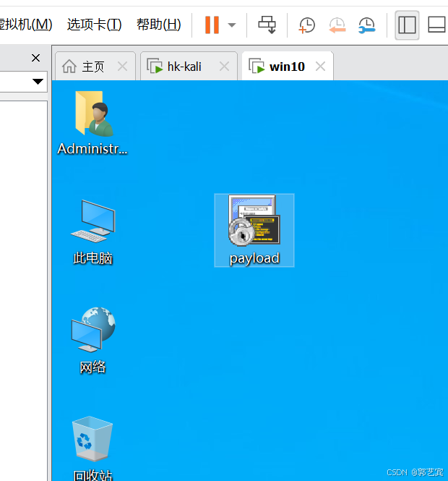Close the library side panel
The width and height of the screenshot is (448, 481).
(x=35, y=58)
